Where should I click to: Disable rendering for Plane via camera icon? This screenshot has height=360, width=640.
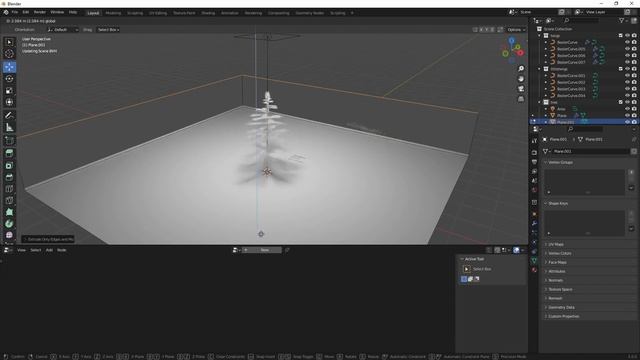634,116
